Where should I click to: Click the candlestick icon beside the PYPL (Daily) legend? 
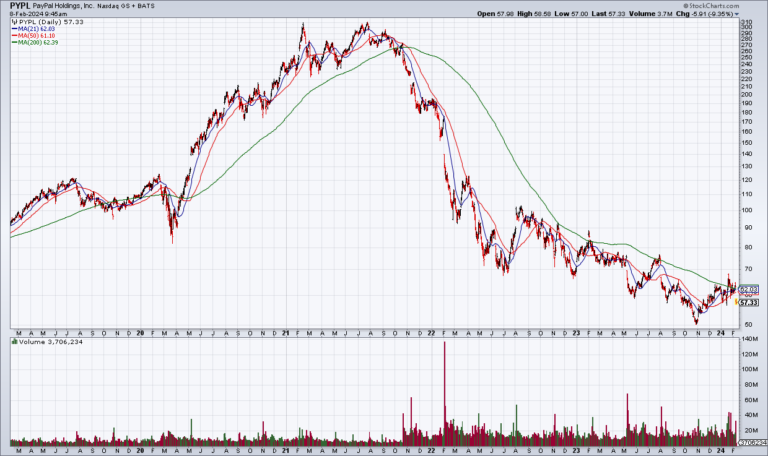tap(14, 22)
